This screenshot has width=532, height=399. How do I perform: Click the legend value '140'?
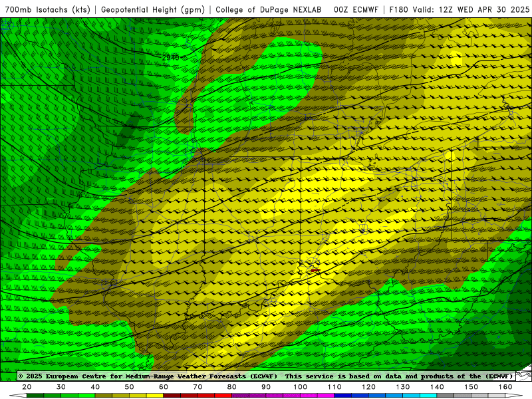[x=437, y=387]
